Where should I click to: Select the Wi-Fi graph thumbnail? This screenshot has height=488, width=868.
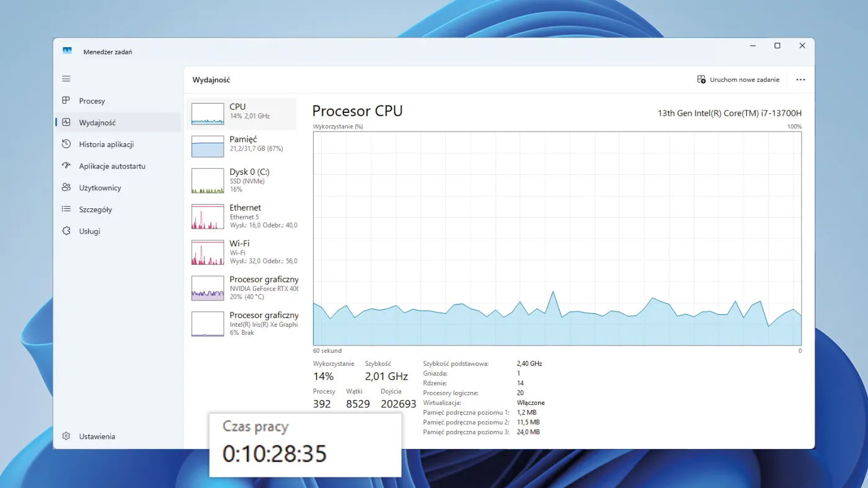(x=208, y=252)
